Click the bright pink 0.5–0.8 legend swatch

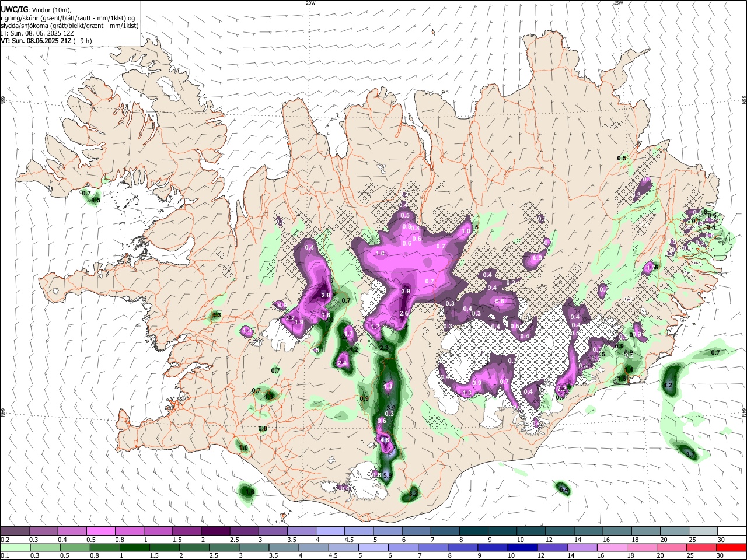pos(101,531)
